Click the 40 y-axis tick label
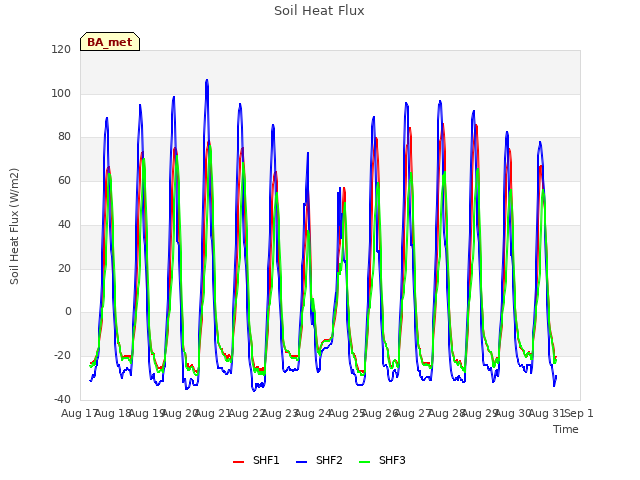The width and height of the screenshot is (640, 480). 64,224
